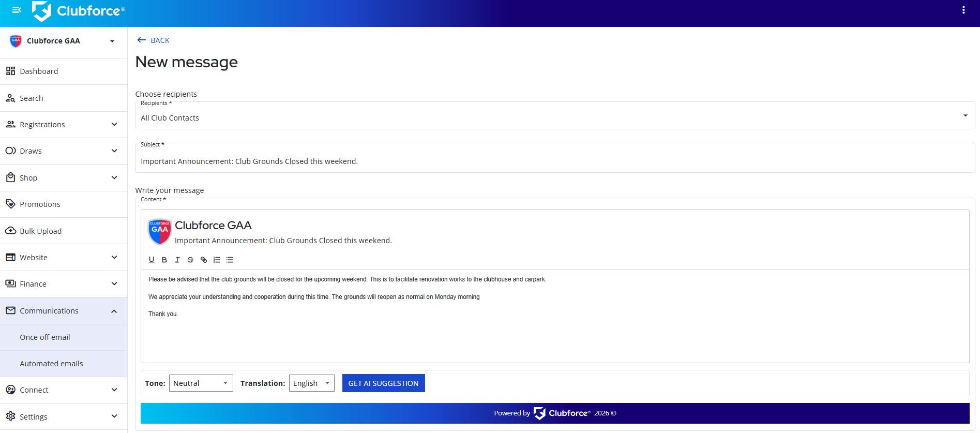Click into the Subject text field

pyautogui.click(x=554, y=161)
